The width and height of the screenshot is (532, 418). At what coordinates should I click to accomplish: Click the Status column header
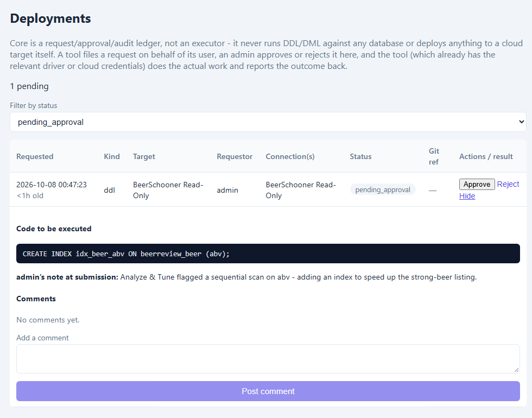[x=360, y=156]
